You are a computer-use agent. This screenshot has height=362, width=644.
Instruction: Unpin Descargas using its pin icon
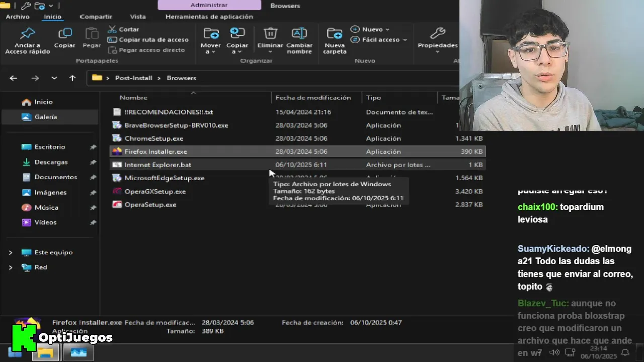(x=93, y=162)
